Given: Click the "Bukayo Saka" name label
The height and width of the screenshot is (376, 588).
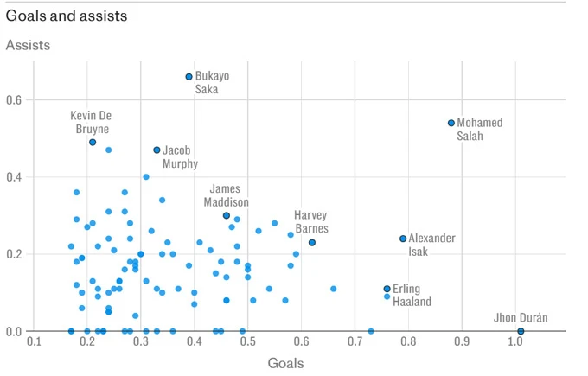Looking at the screenshot, I should [x=212, y=82].
